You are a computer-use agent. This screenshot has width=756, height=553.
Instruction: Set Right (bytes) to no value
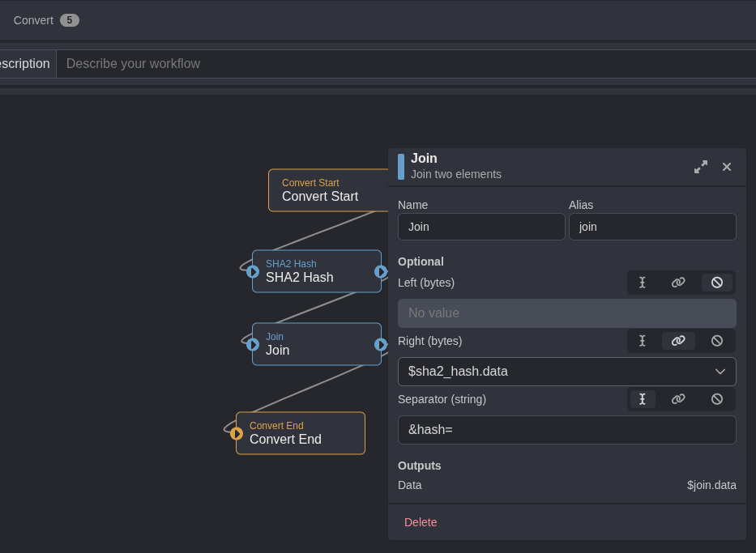pyautogui.click(x=717, y=341)
